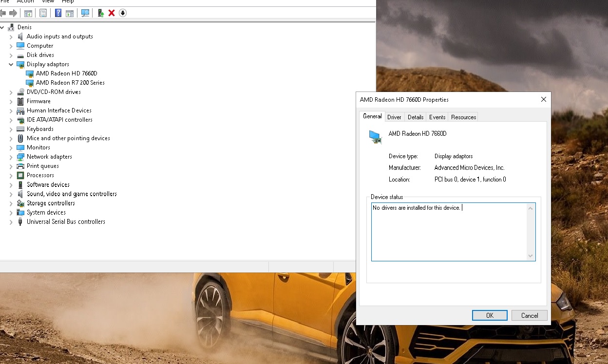Click the DVD/CD-ROM drives icon
The image size is (608, 364).
click(20, 92)
